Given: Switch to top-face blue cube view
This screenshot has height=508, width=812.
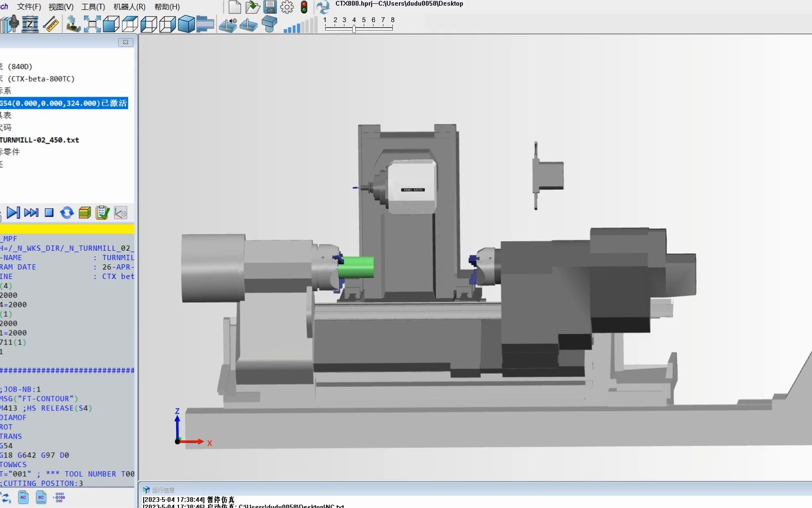Looking at the screenshot, I should [130, 24].
